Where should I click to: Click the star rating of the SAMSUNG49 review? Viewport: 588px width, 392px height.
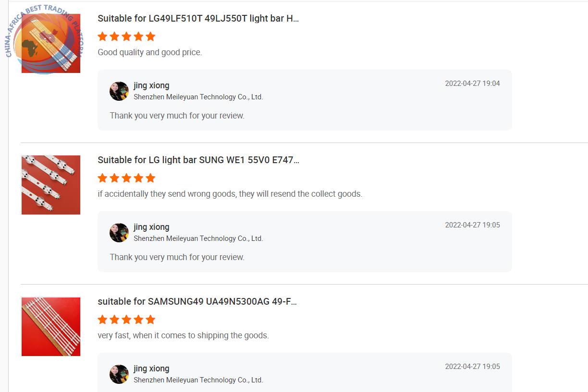click(x=126, y=320)
